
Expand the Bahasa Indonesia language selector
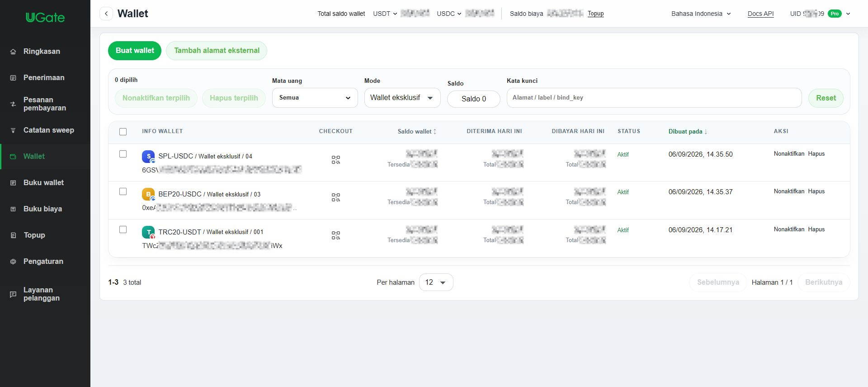pos(701,14)
